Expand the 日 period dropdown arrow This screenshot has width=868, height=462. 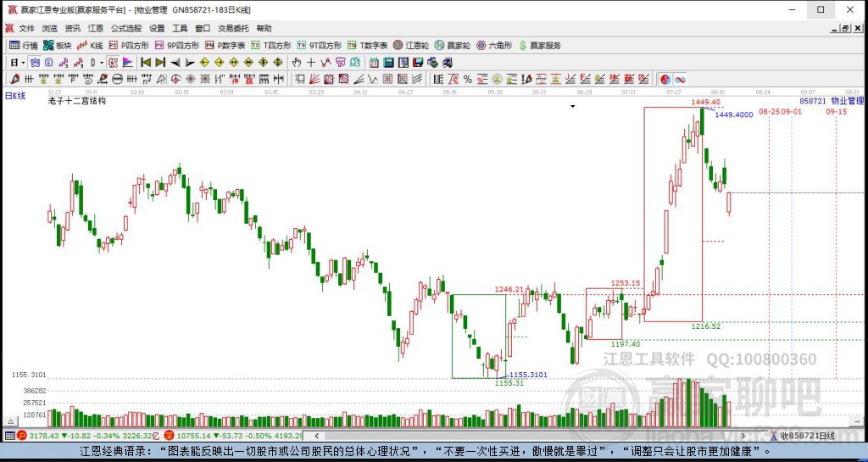23,63
